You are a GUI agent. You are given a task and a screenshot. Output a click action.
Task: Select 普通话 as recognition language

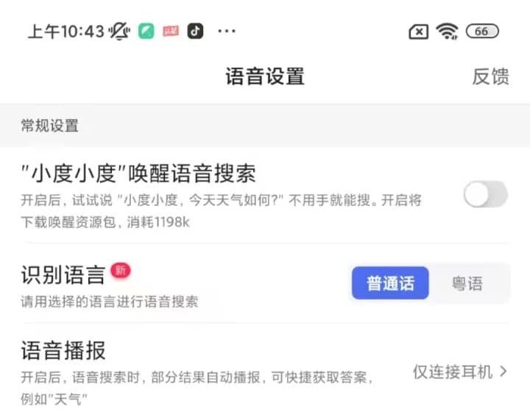click(x=390, y=283)
